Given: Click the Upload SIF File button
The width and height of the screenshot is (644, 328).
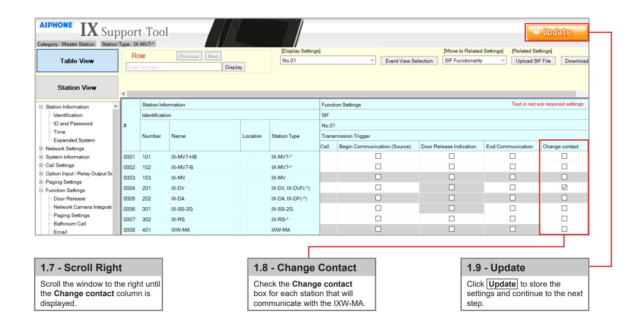Looking at the screenshot, I should click(x=534, y=61).
